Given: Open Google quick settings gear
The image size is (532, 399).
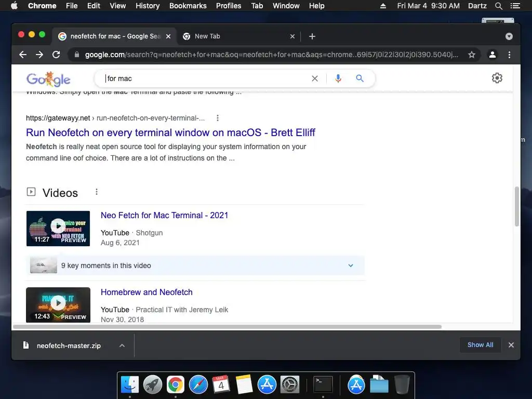Looking at the screenshot, I should tap(497, 78).
